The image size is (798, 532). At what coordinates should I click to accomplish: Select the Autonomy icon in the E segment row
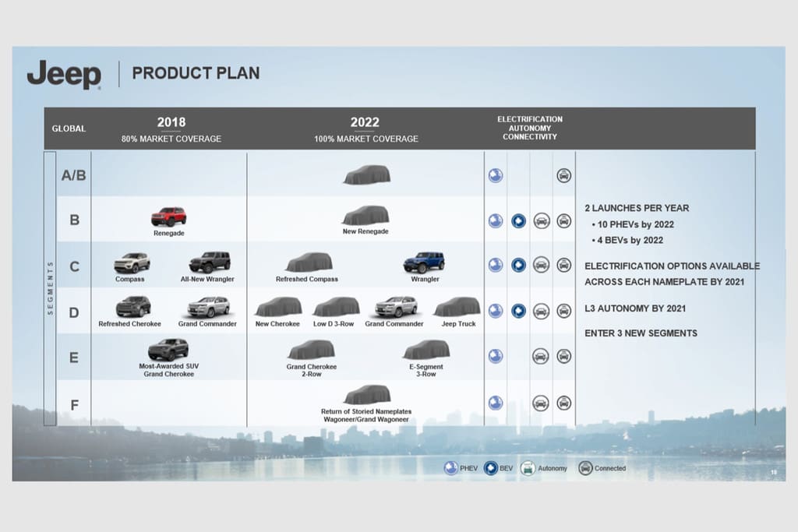(540, 356)
